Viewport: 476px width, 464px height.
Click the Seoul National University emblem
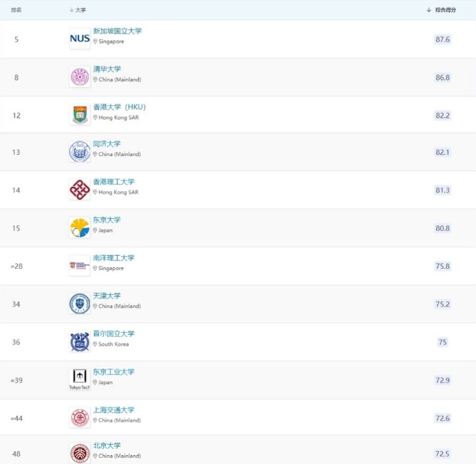pyautogui.click(x=80, y=342)
